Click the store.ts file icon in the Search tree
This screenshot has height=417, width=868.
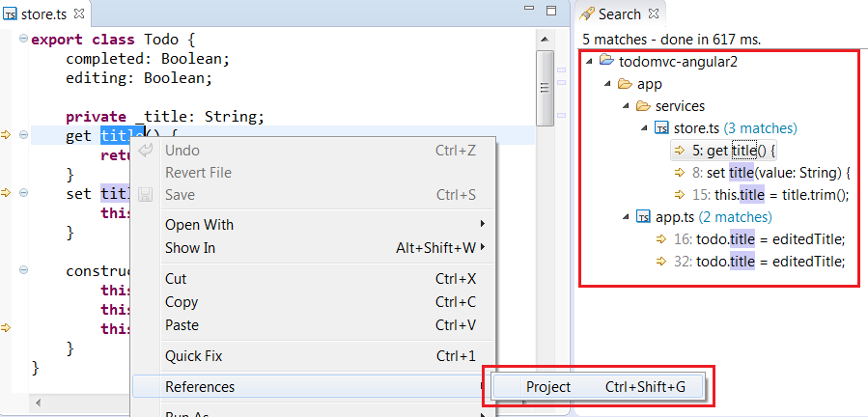pyautogui.click(x=661, y=128)
